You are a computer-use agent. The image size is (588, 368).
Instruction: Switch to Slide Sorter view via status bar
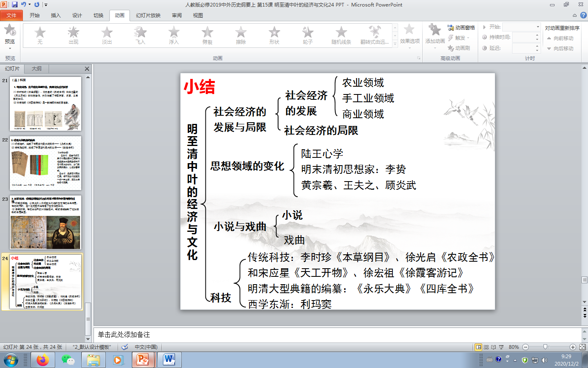click(486, 347)
